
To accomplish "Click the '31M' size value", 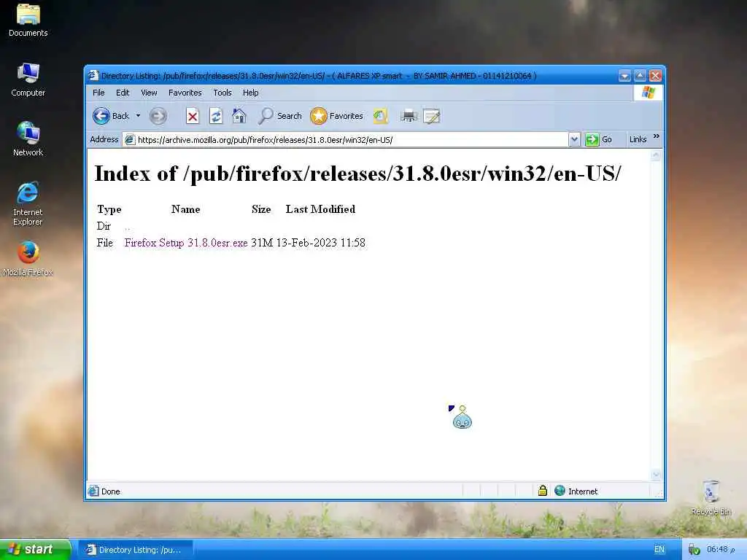I will [x=262, y=243].
